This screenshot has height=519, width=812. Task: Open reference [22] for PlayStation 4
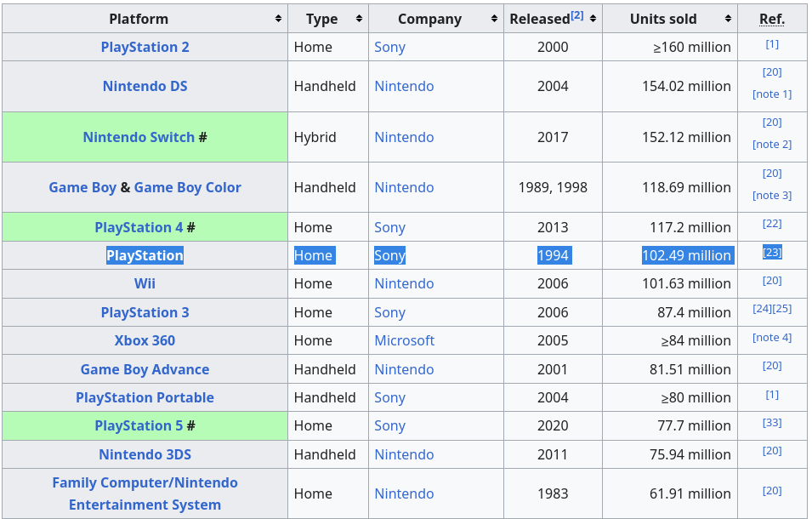(772, 224)
